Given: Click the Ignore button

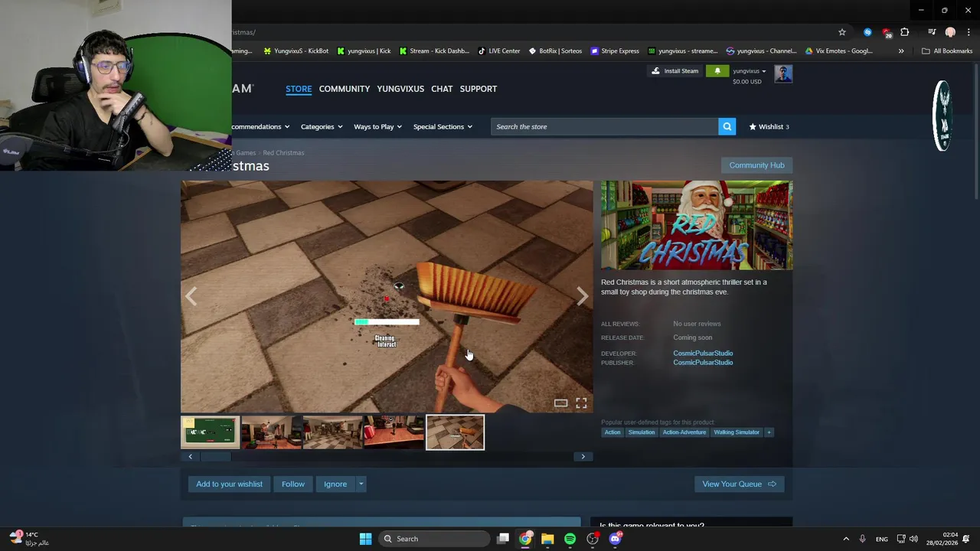Looking at the screenshot, I should (x=335, y=484).
